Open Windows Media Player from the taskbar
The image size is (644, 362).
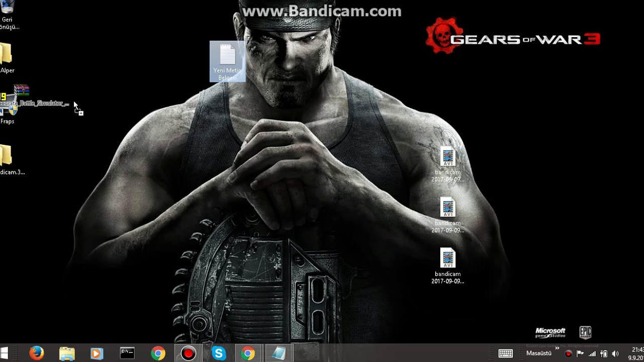(x=97, y=353)
